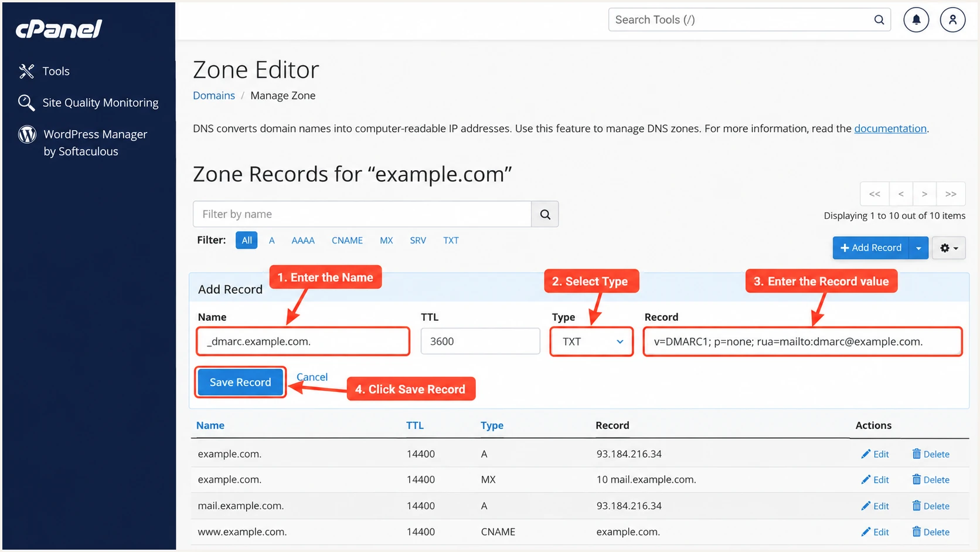Select the All filter

pos(247,240)
